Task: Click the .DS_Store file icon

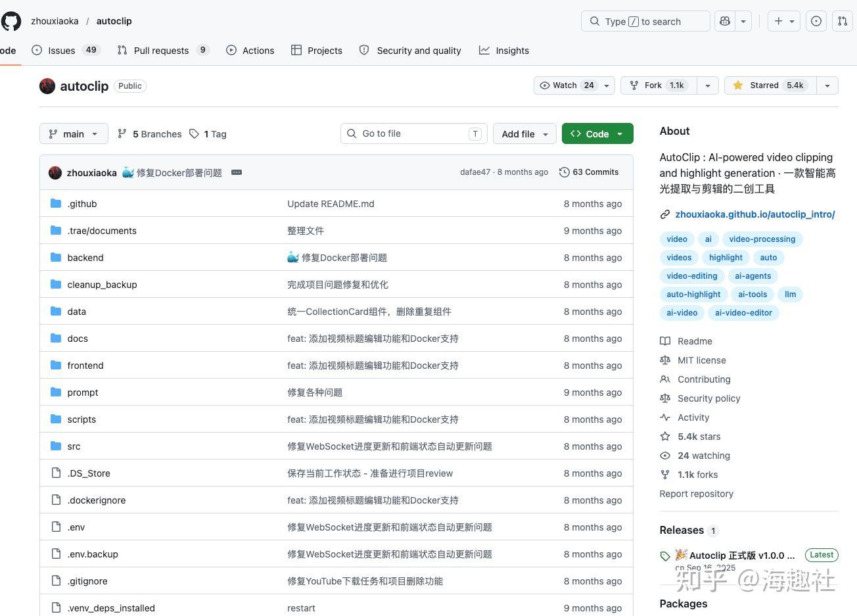Action: [x=56, y=473]
